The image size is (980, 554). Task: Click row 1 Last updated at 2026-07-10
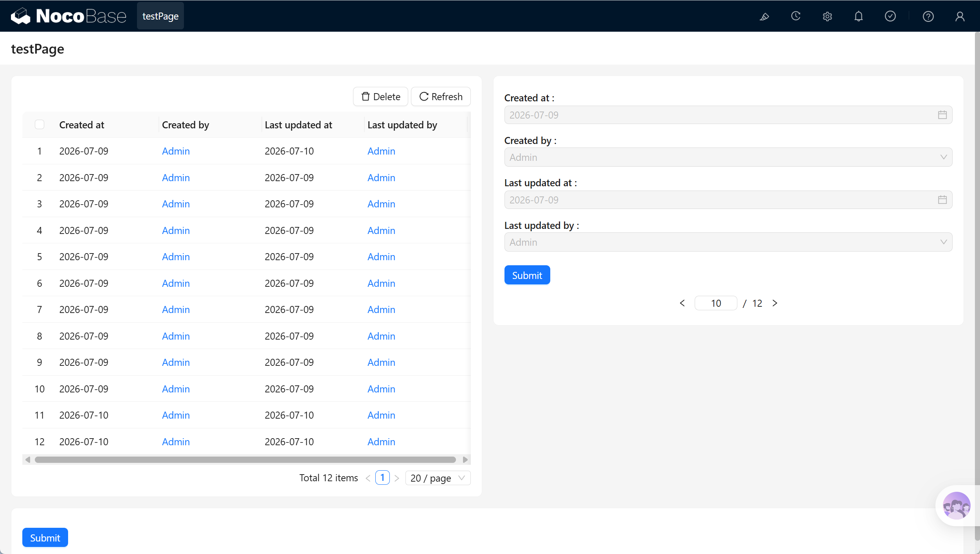point(289,151)
